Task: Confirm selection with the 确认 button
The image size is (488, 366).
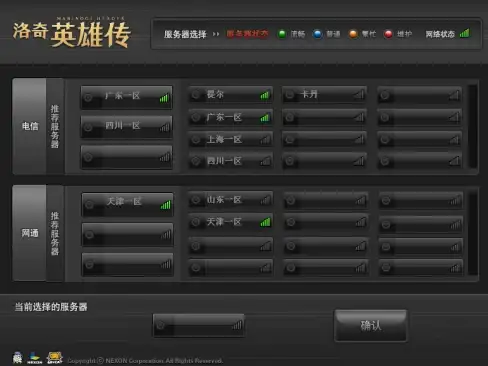Action: pos(371,325)
